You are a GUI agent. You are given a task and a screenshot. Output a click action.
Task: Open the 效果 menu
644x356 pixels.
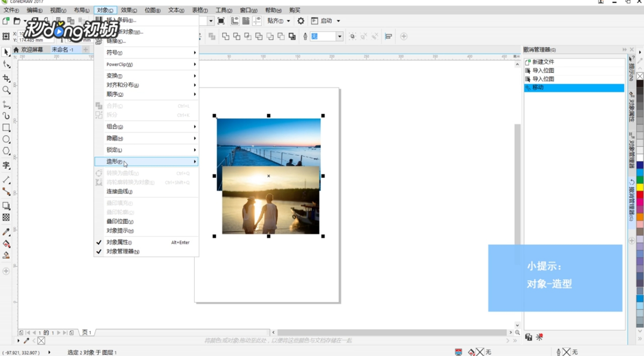tap(129, 10)
